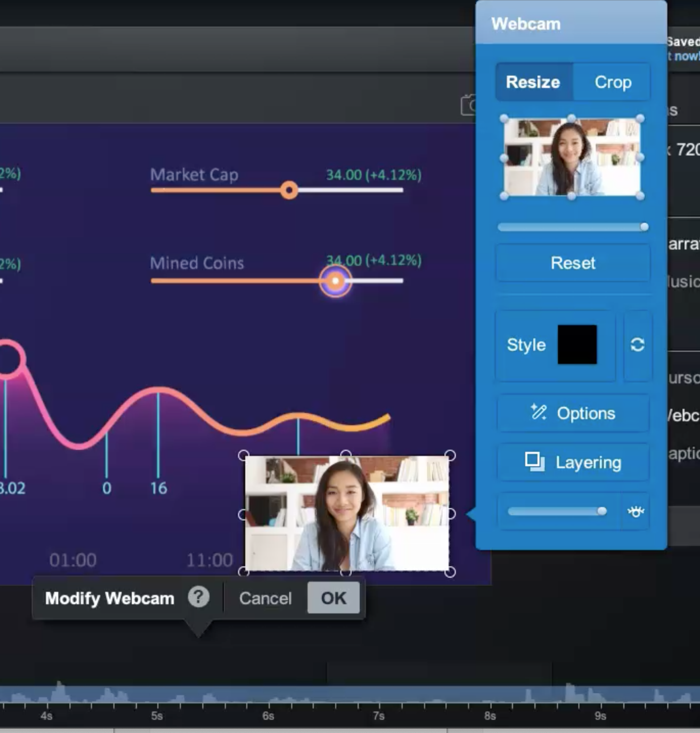Click the opacity slider beside eye icon

[x=557, y=511]
